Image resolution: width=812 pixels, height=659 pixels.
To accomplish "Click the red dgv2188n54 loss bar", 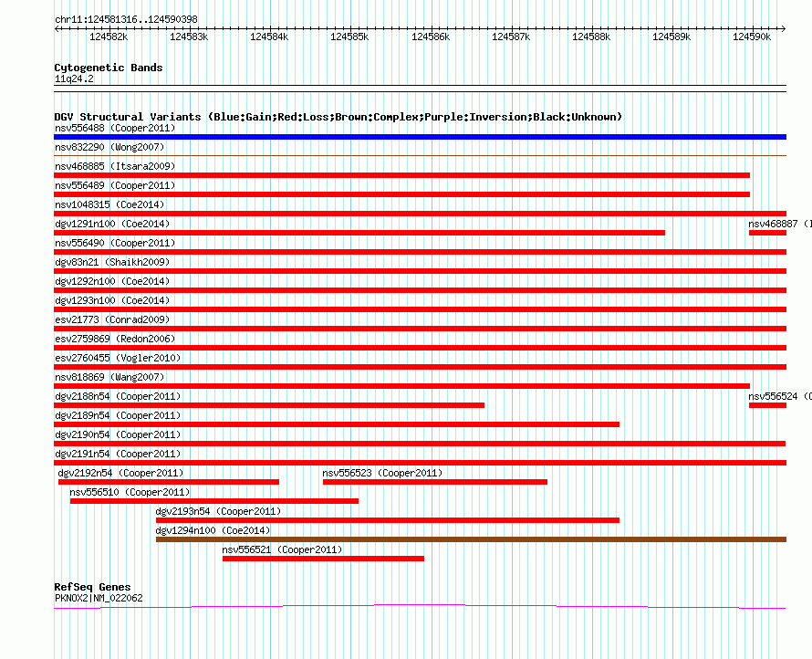I will (x=269, y=405).
